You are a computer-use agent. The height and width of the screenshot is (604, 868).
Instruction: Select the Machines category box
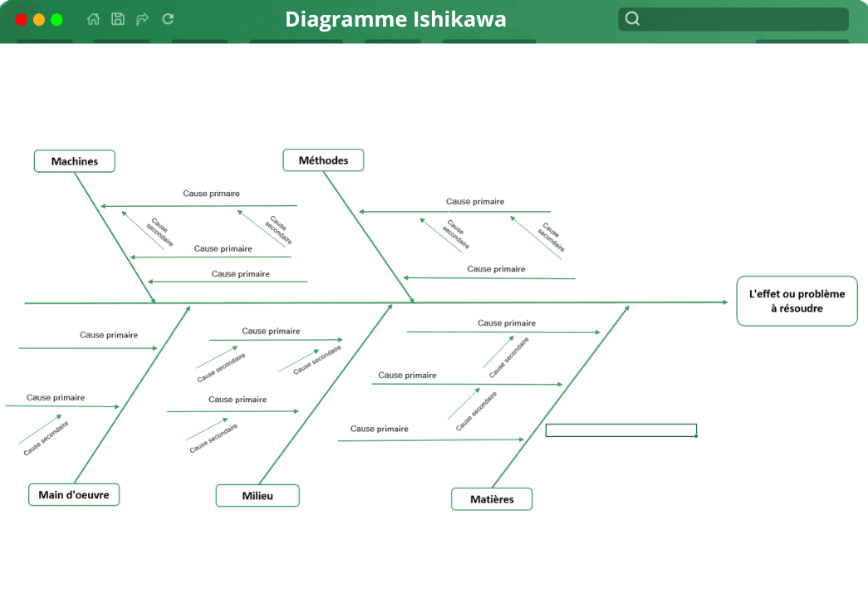(74, 160)
